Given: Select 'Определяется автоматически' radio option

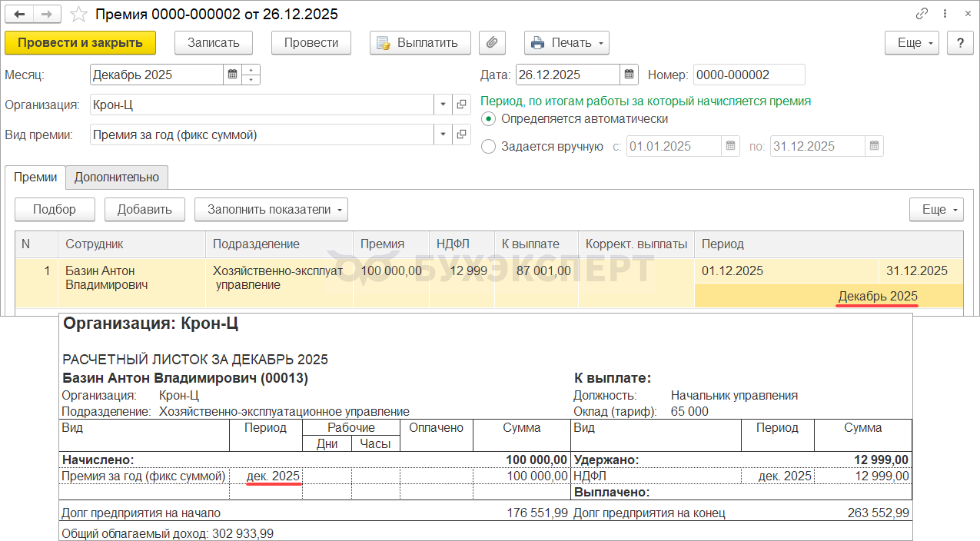Looking at the screenshot, I should click(x=488, y=119).
